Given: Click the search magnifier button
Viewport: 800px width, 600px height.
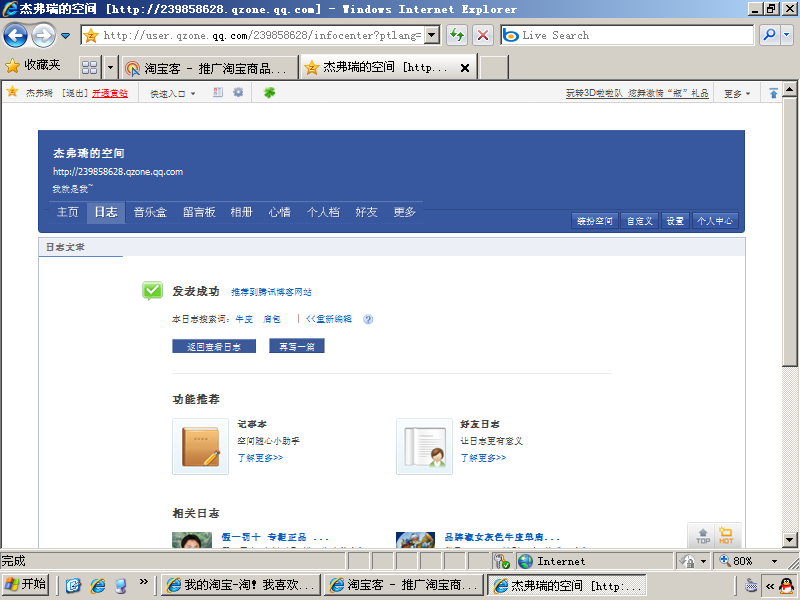Looking at the screenshot, I should [x=769, y=35].
